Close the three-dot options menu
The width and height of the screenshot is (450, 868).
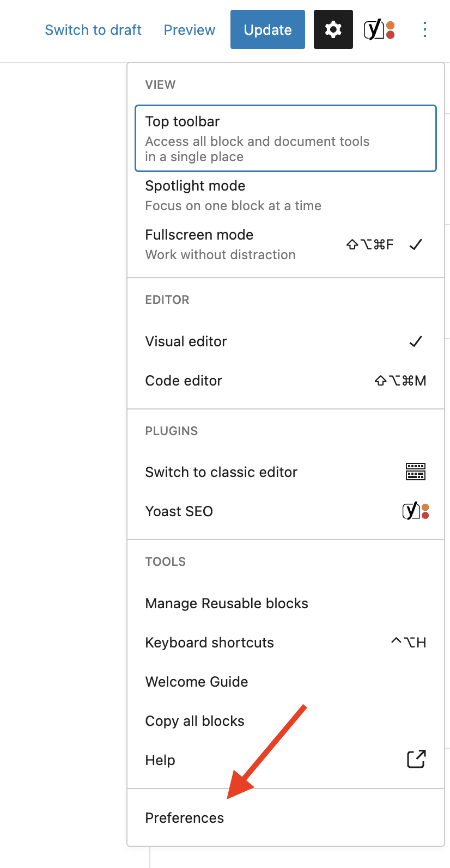pos(425,29)
